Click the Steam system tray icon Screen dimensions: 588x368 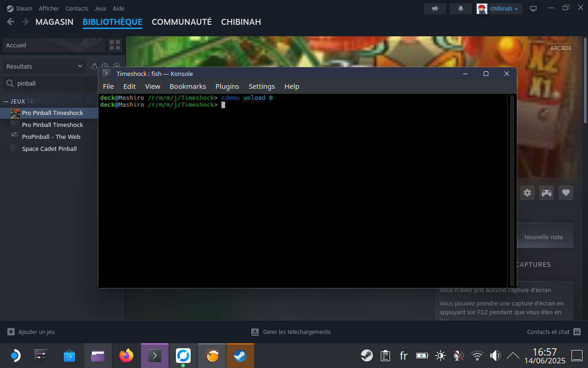[367, 356]
